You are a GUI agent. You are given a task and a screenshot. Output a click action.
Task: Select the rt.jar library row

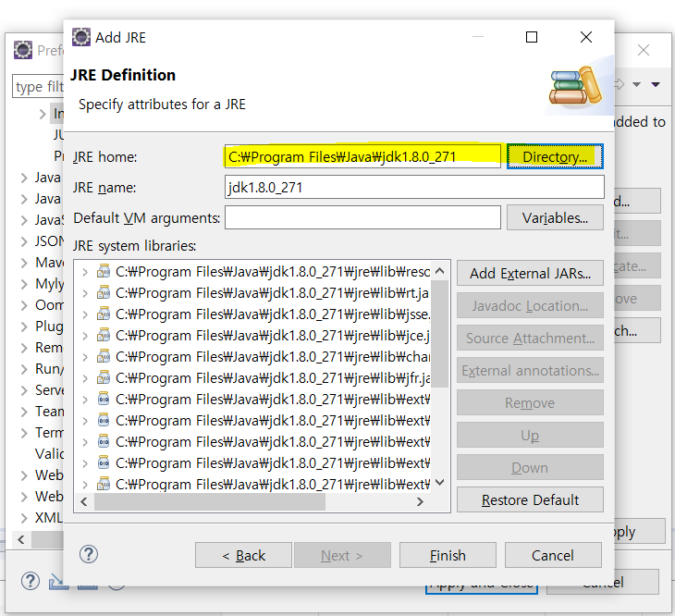point(272,293)
